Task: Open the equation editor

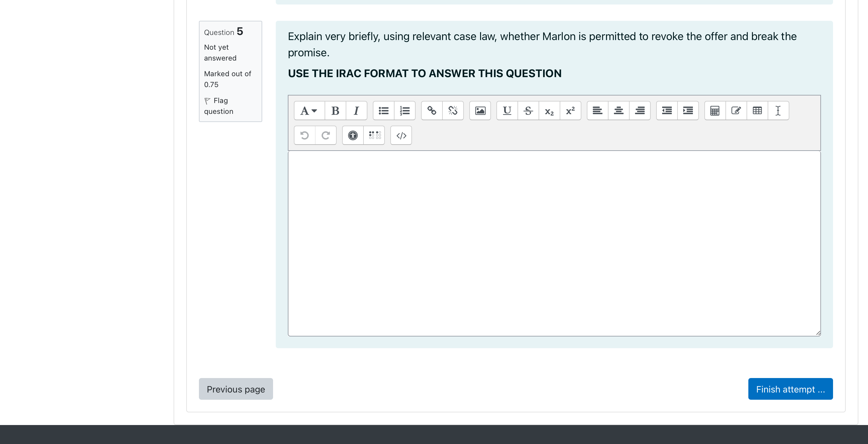Action: (x=714, y=111)
